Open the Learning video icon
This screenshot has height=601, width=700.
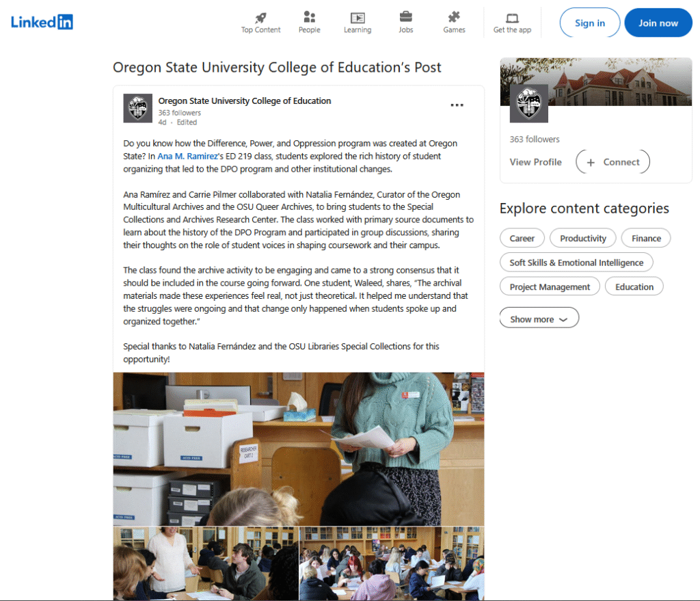click(357, 18)
